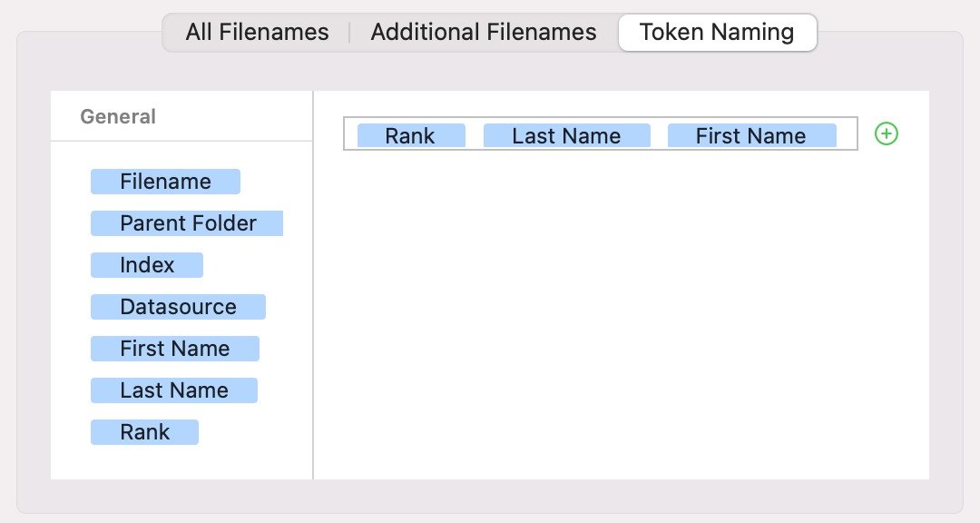Screen dimensions: 980x523
Task: Click the green plus add-row icon
Action: click(887, 134)
